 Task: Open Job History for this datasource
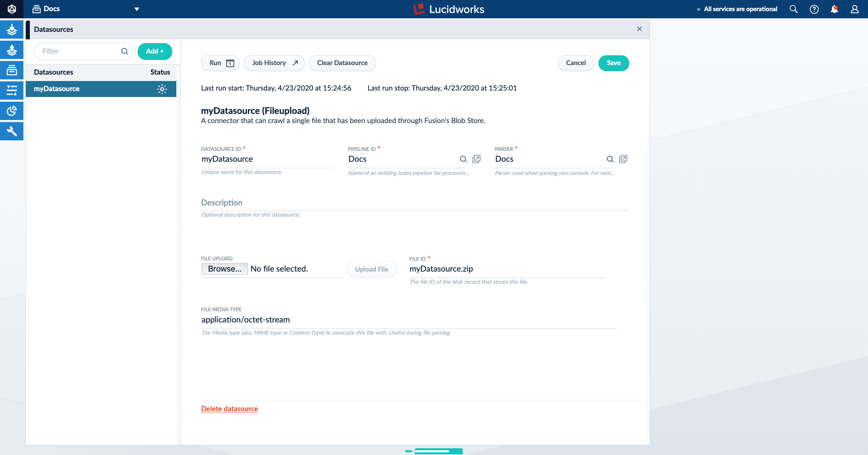[x=274, y=63]
